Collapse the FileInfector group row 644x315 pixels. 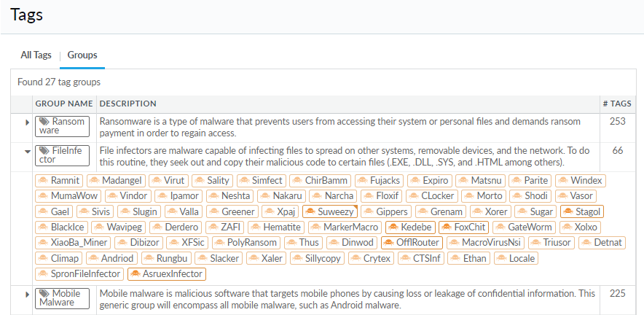[x=27, y=151]
